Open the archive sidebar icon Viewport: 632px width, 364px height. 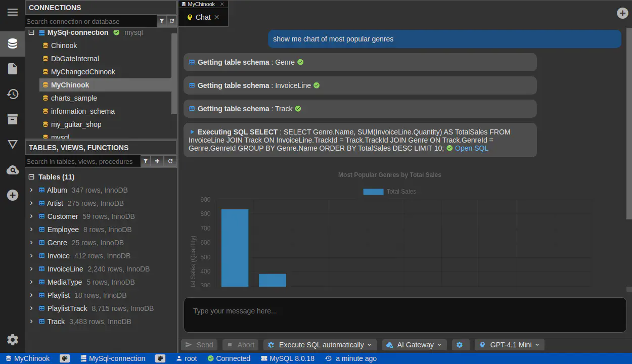[13, 119]
